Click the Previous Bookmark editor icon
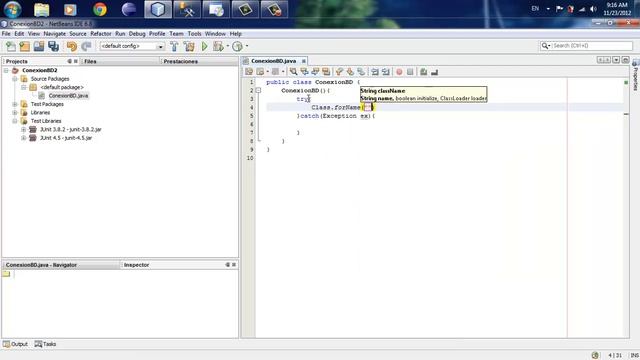Image resolution: width=640 pixels, height=360 pixels. coord(339,72)
